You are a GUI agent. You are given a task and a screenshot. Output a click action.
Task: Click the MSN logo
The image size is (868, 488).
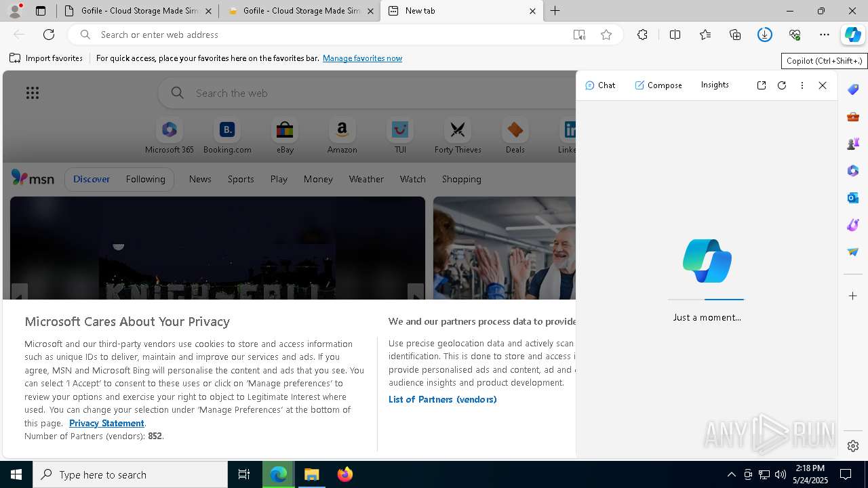(33, 178)
